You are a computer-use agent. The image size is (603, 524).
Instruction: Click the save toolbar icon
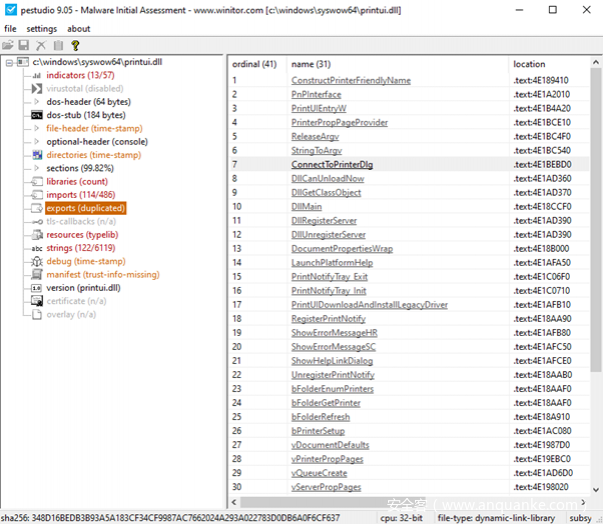click(x=24, y=46)
